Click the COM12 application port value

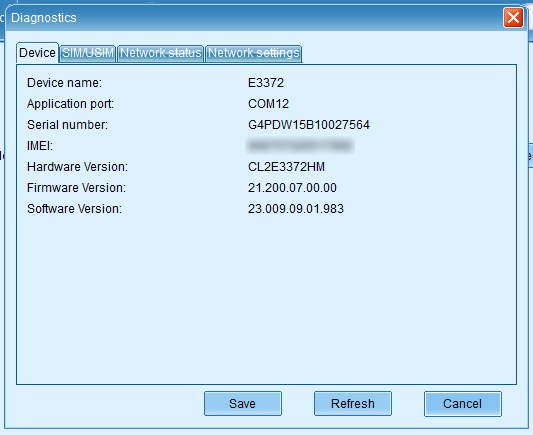pos(269,104)
